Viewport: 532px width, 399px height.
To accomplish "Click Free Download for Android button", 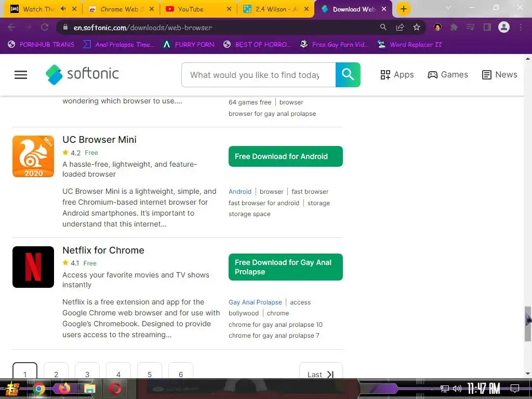I will click(286, 156).
